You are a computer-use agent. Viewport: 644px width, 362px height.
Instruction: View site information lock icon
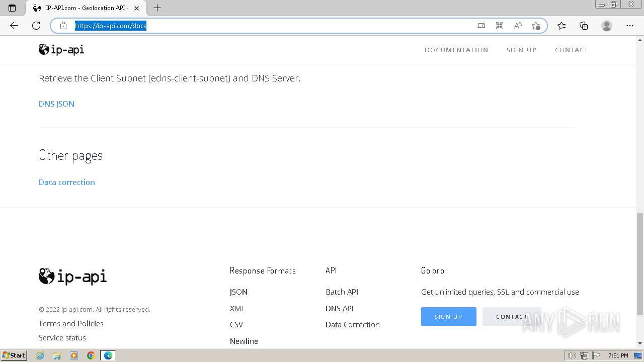point(63,26)
